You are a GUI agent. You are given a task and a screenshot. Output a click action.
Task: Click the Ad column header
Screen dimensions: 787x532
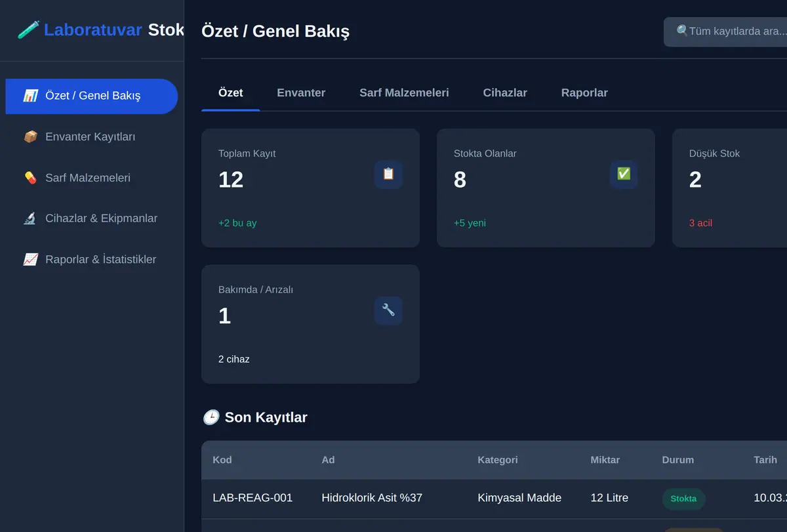coord(328,460)
